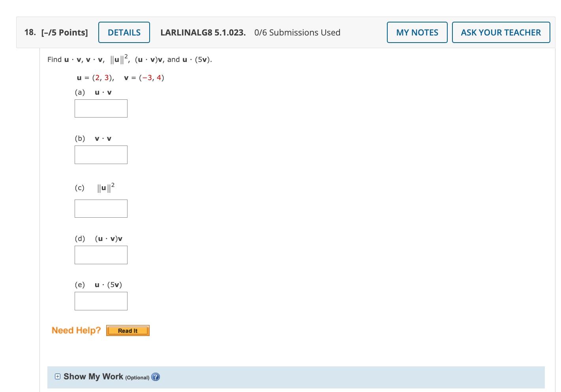Click the question mark help icon

coord(156,377)
